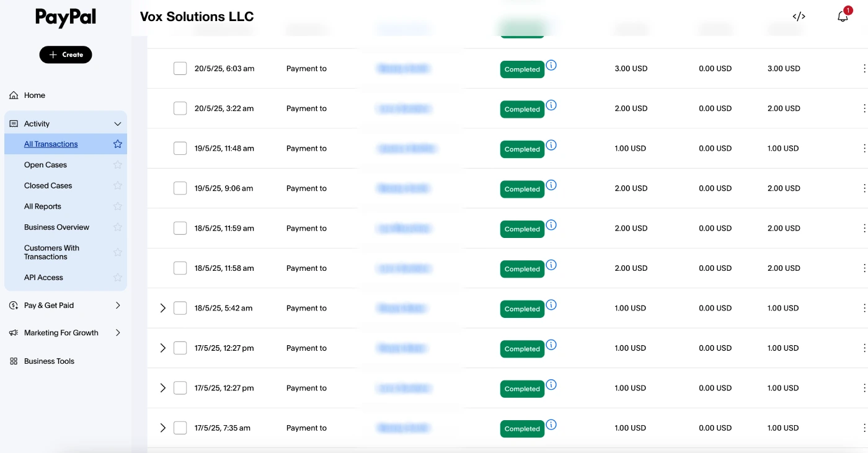Screen dimensions: 868x453
Task: Click the notification bell icon
Action: click(x=843, y=15)
